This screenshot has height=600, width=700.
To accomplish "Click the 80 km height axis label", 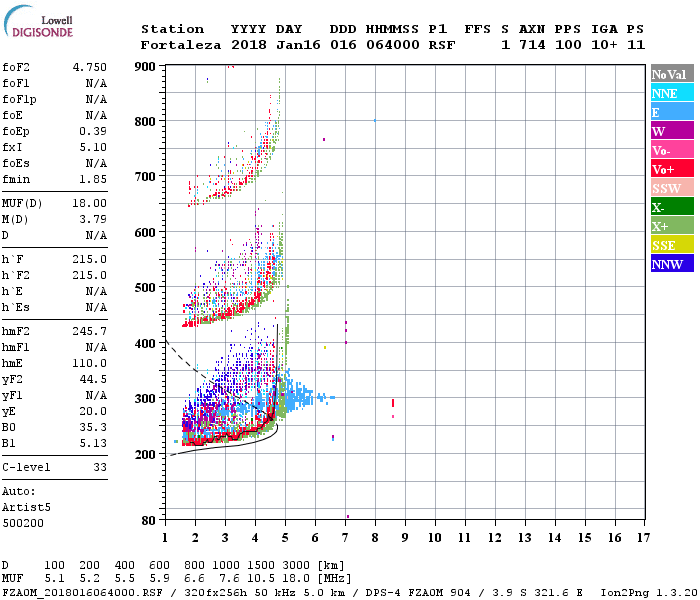I will point(149,521).
